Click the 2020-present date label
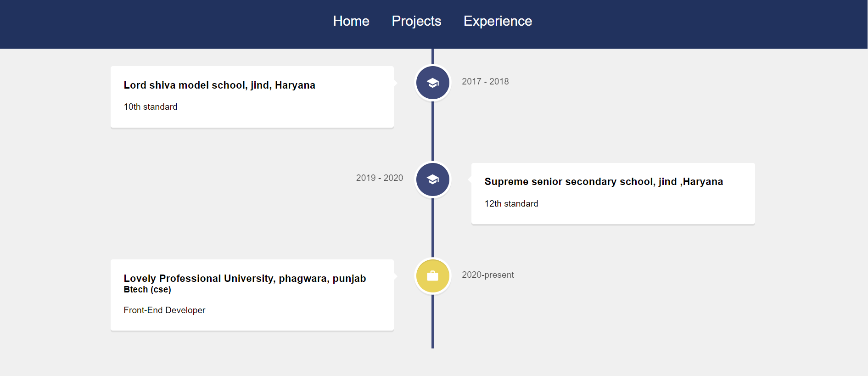Viewport: 868px width, 376px height. point(488,275)
